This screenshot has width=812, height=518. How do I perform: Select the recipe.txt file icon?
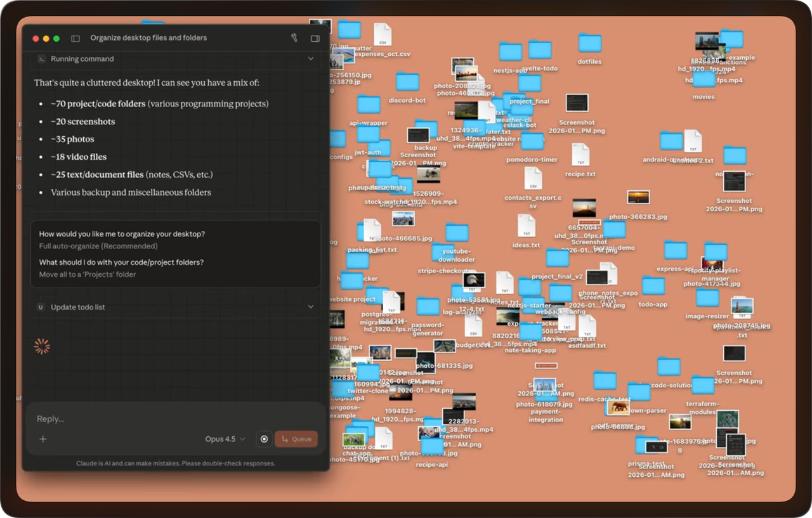(580, 155)
